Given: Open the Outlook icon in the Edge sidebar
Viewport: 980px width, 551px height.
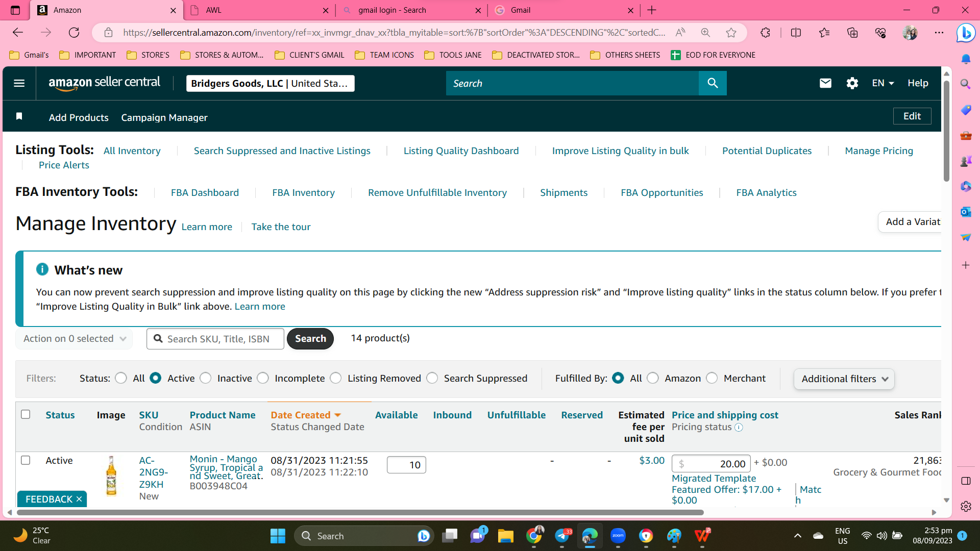Looking at the screenshot, I should point(966,212).
